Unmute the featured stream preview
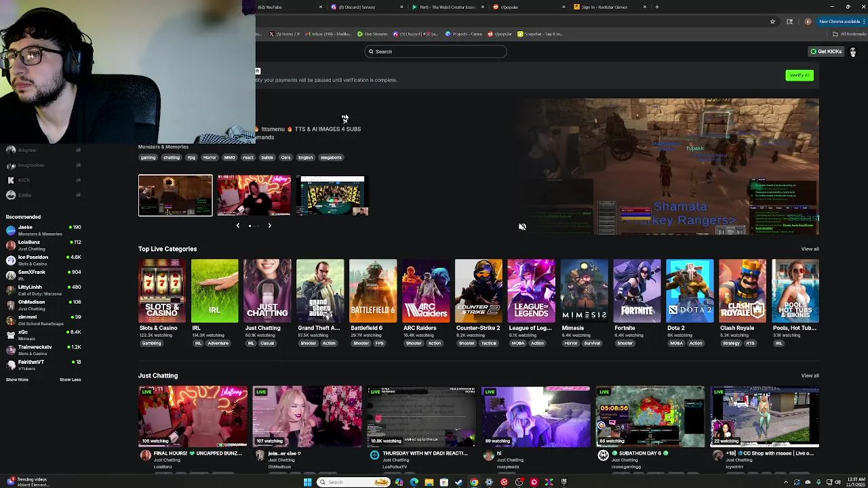The image size is (868, 488). coord(522,227)
